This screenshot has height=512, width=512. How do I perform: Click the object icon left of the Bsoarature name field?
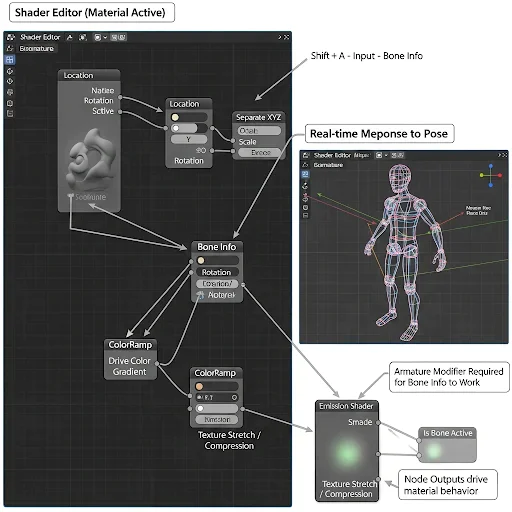(x=10, y=48)
